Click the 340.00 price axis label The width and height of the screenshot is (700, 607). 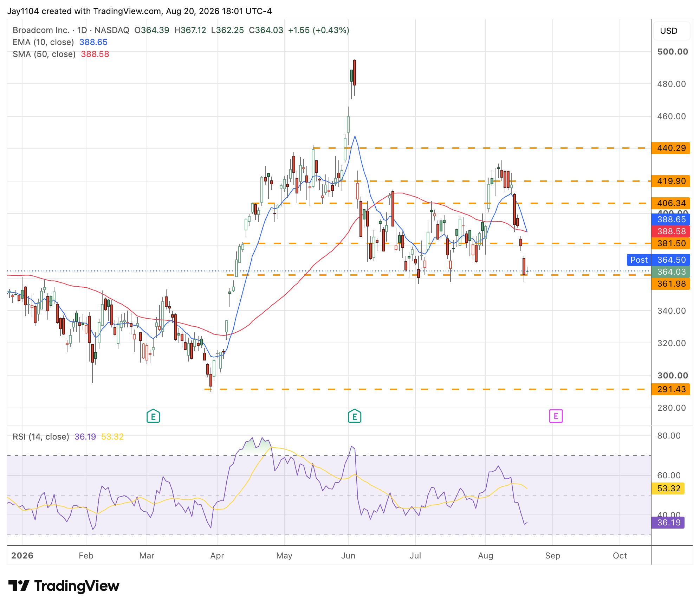pos(672,311)
